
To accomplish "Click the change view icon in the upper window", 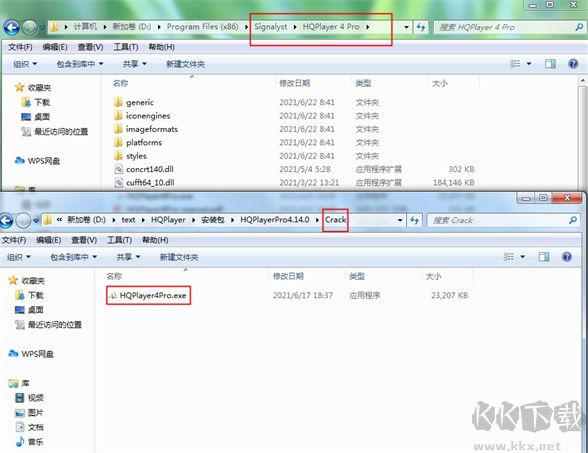I will pyautogui.click(x=515, y=64).
